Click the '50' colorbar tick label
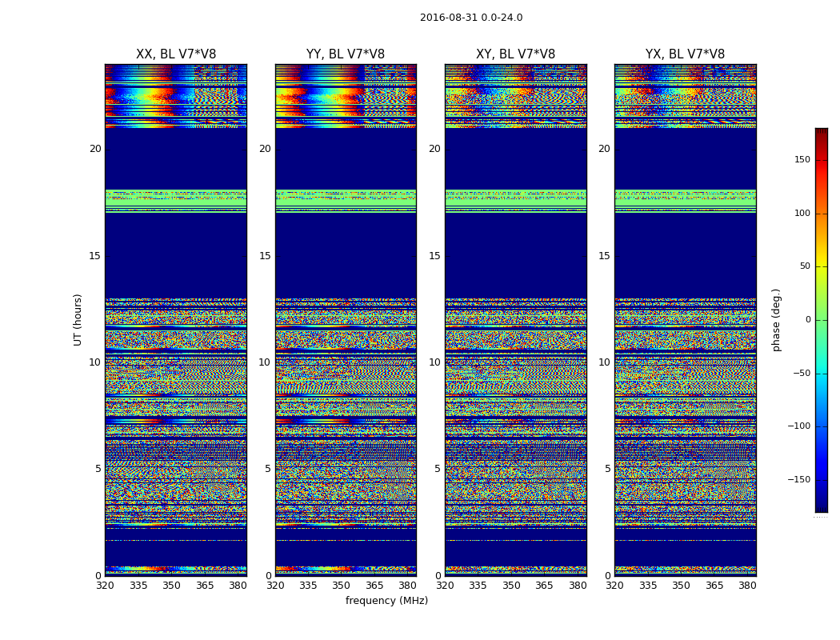 pos(805,266)
